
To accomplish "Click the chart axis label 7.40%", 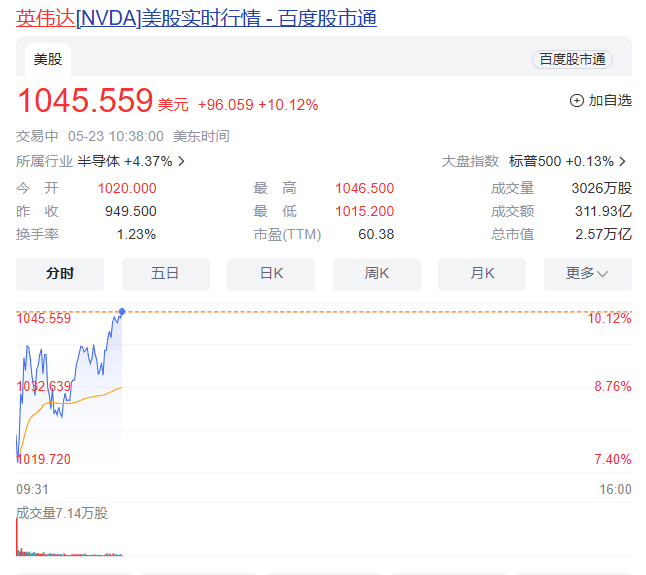I will pos(613,459).
